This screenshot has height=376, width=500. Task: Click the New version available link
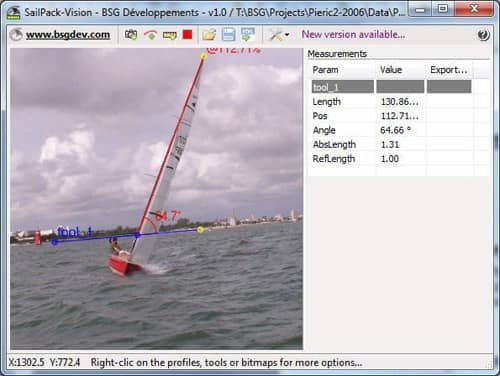pos(353,35)
